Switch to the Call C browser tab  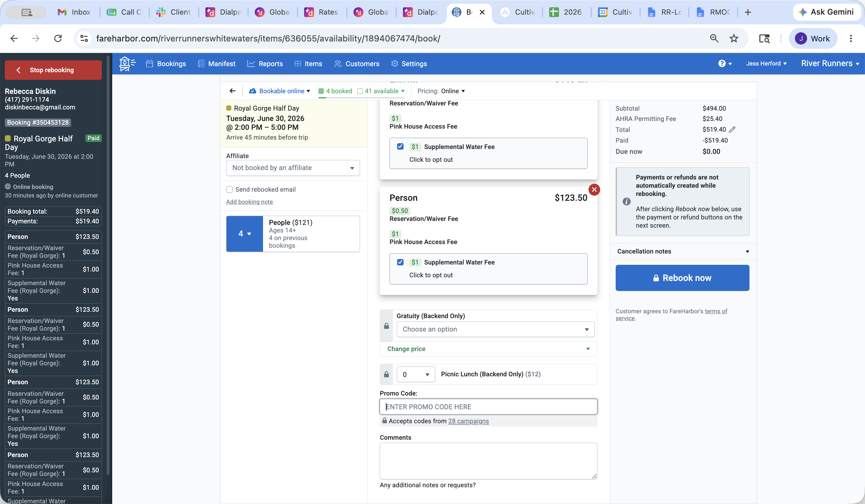(x=124, y=12)
